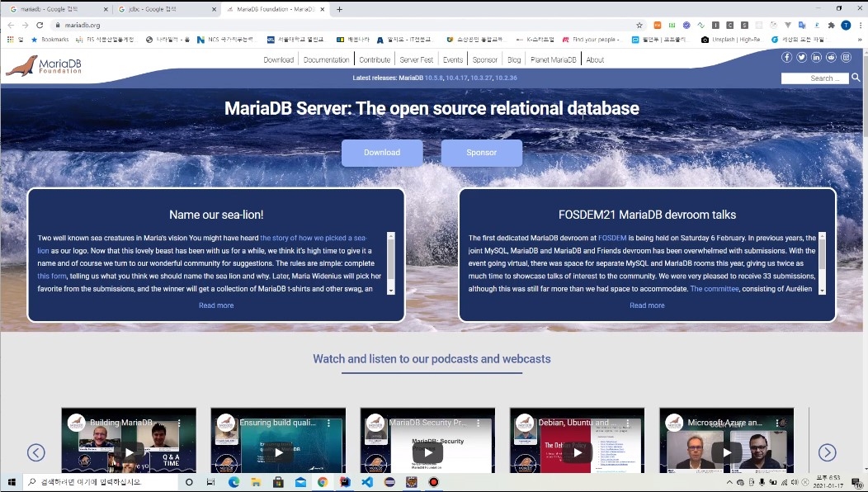This screenshot has width=868, height=492.
Task: Open Microsoft Store from taskbar
Action: (278, 482)
